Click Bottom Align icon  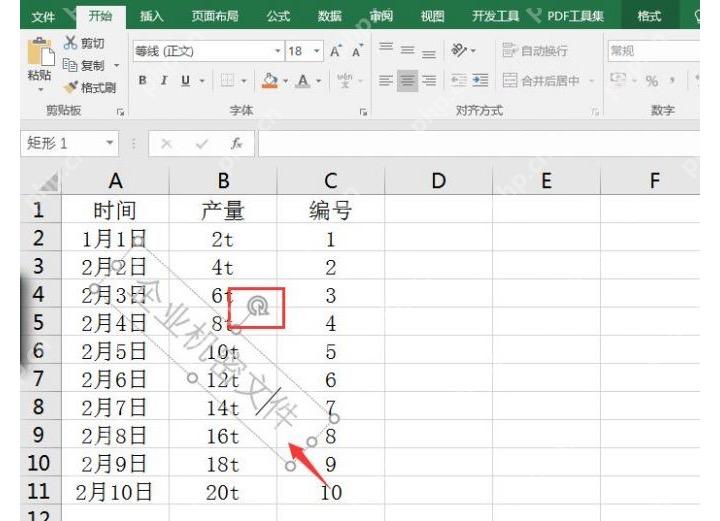[429, 54]
